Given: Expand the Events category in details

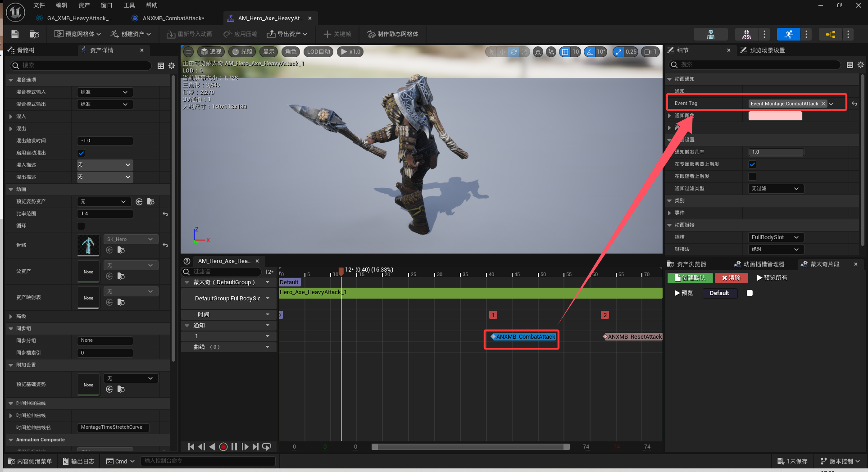Looking at the screenshot, I should tap(669, 213).
